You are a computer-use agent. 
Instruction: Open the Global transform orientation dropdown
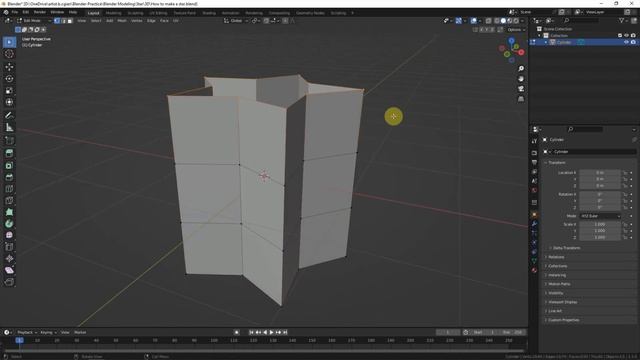[236, 20]
